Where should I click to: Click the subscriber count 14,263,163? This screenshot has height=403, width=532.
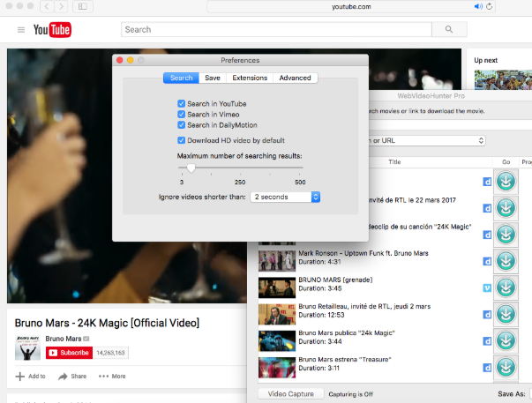110,353
